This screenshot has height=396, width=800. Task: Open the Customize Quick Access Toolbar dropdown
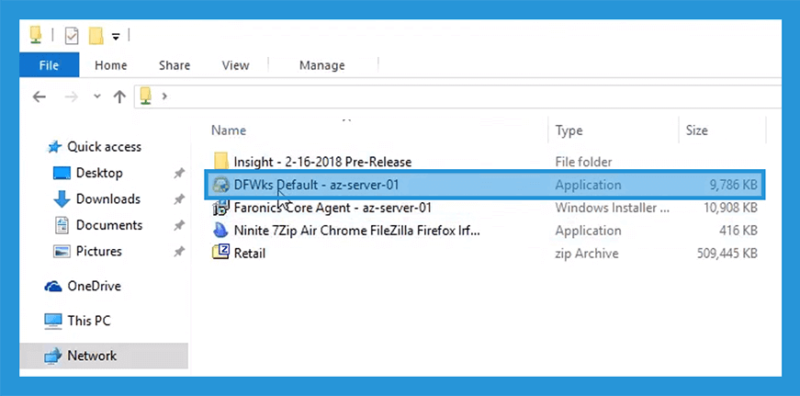(116, 36)
